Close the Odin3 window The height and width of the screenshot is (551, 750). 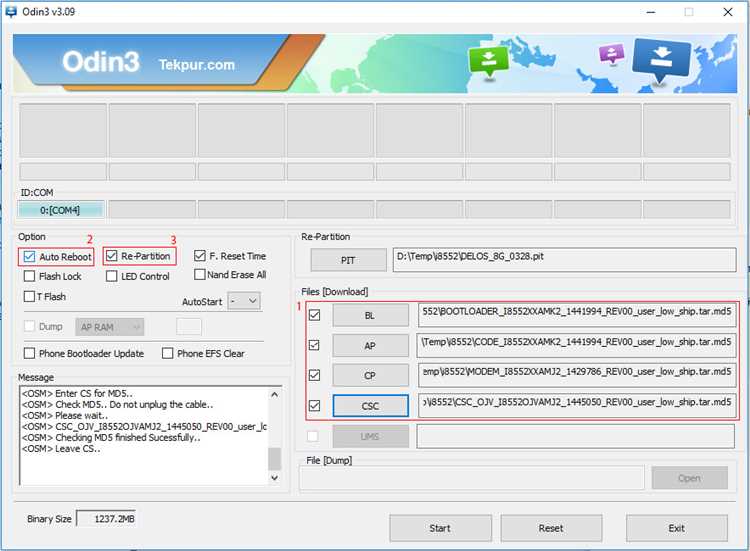pyautogui.click(x=728, y=11)
